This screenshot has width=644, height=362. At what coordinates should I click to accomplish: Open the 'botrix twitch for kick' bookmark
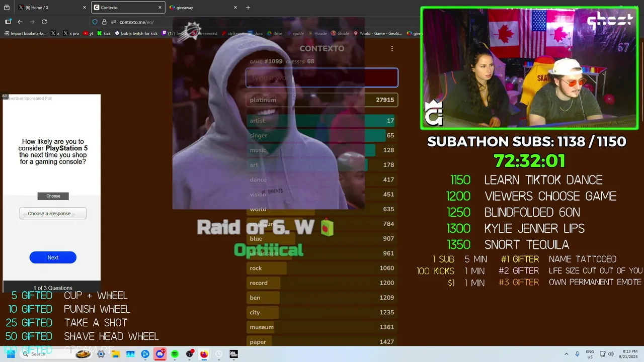click(x=136, y=33)
